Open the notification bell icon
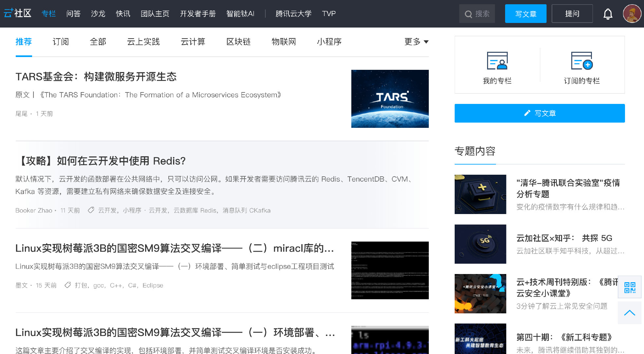This screenshot has width=644, height=354. pyautogui.click(x=608, y=14)
